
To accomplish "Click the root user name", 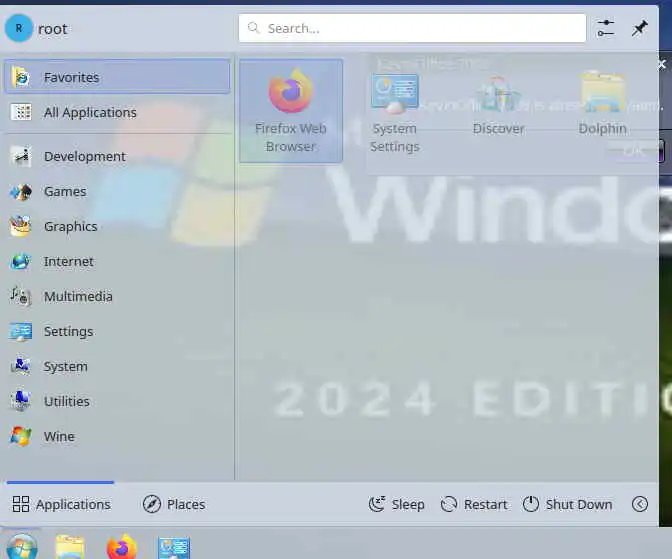I will [52, 29].
